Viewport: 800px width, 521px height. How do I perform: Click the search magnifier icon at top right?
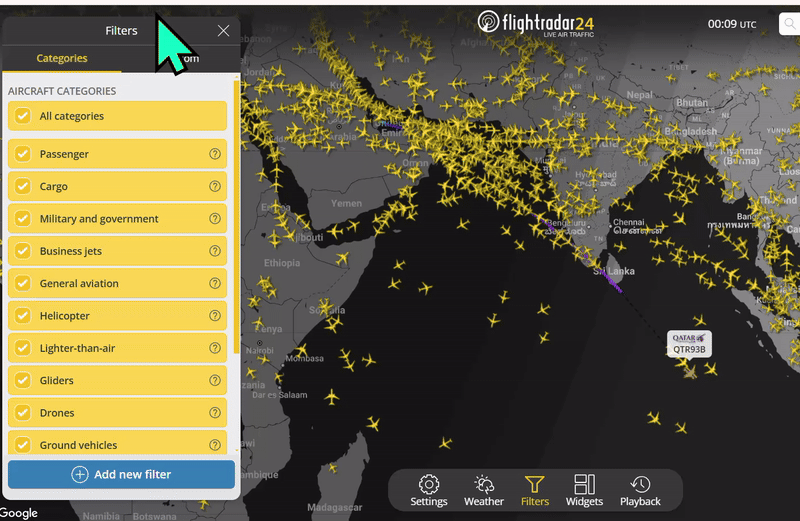pyautogui.click(x=789, y=24)
